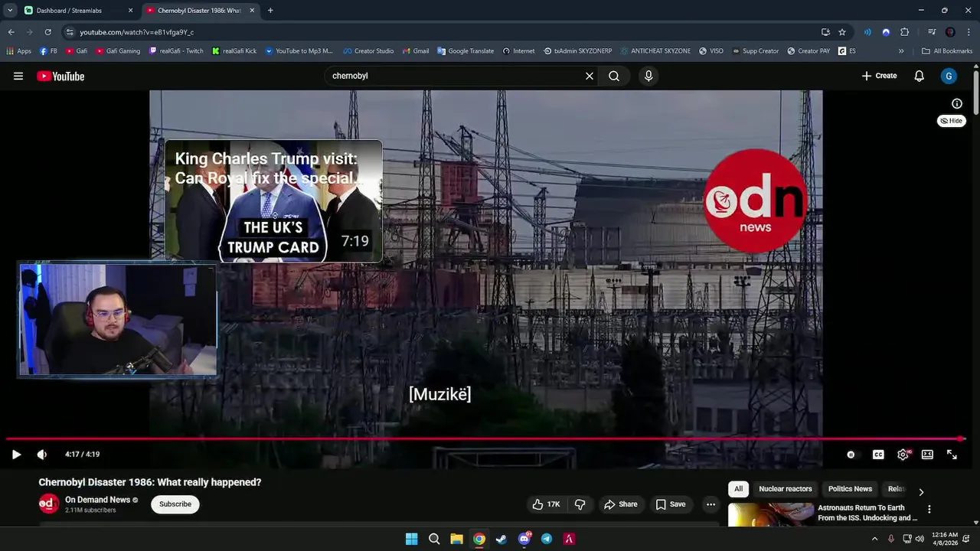Submit search with the magnifier button
The width and height of the screenshot is (980, 551).
(614, 76)
